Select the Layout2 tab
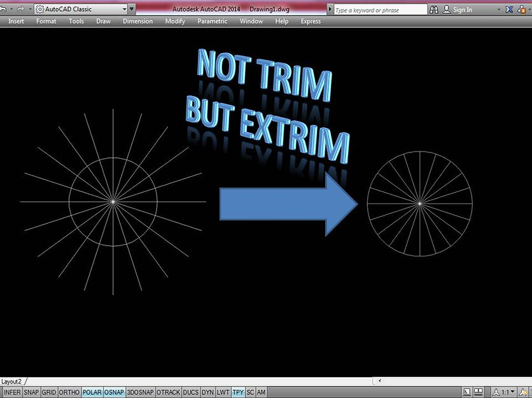Image resolution: width=532 pixels, height=398 pixels. point(11,381)
